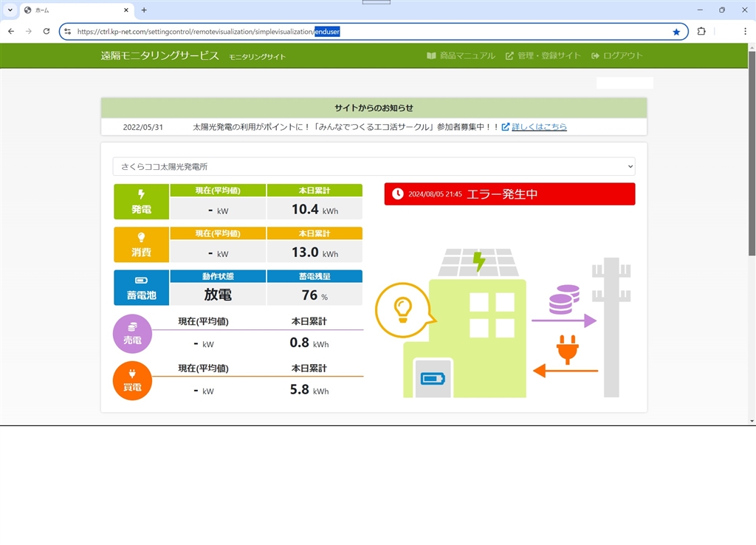Click solar panel lightning bolt illustration
The height and width of the screenshot is (545, 756).
(478, 262)
